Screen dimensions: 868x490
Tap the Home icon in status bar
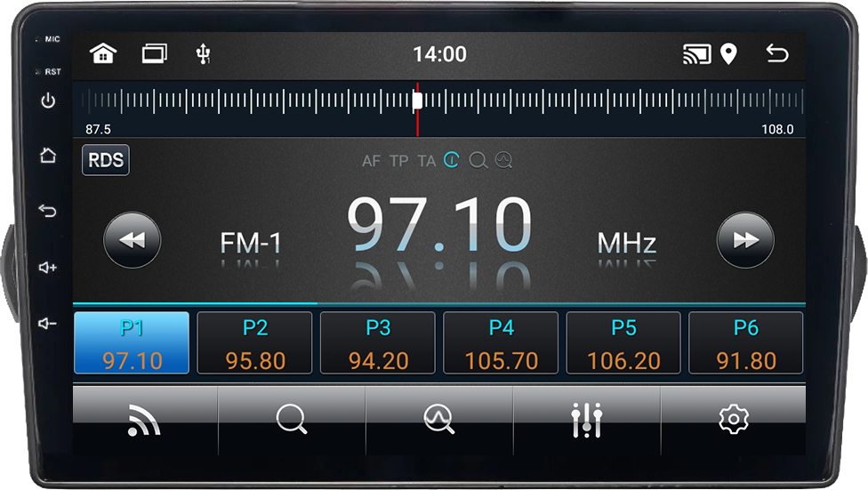coord(103,54)
